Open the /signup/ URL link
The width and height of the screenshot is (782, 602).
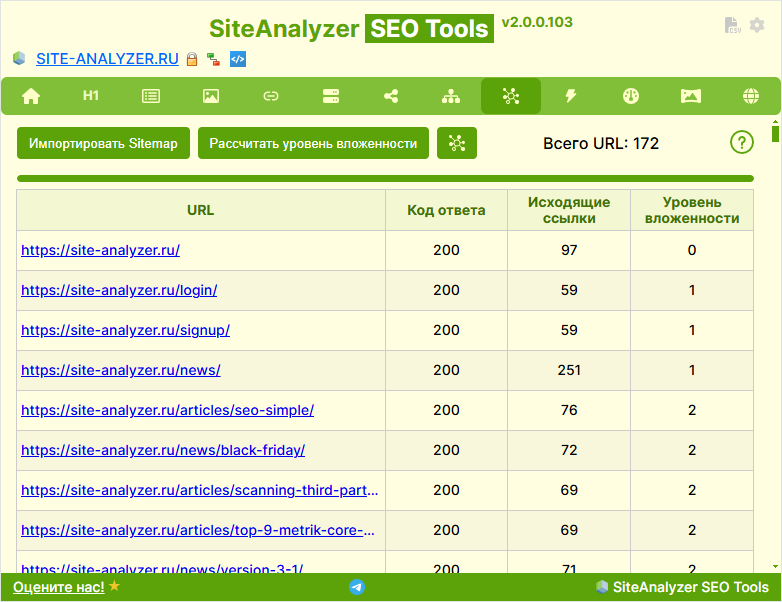(x=125, y=330)
